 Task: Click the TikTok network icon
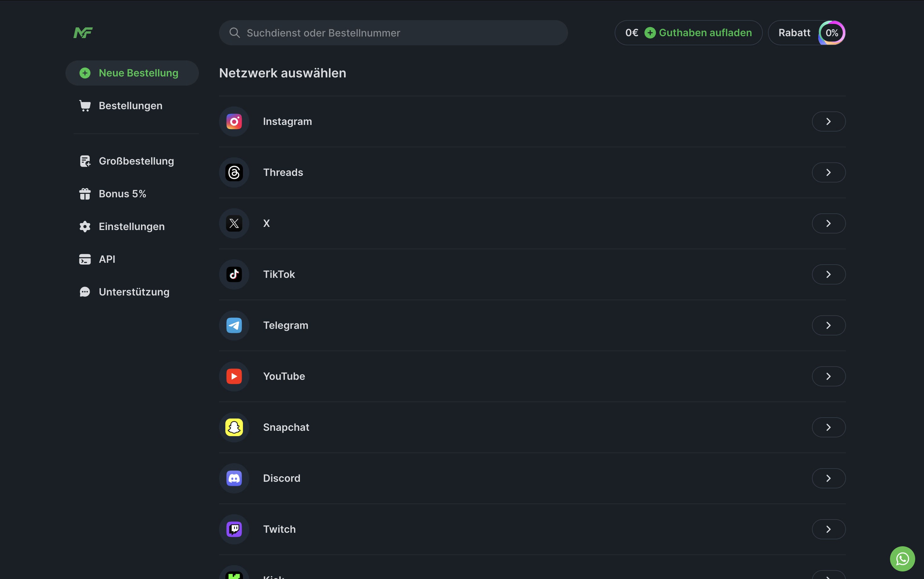click(x=234, y=274)
